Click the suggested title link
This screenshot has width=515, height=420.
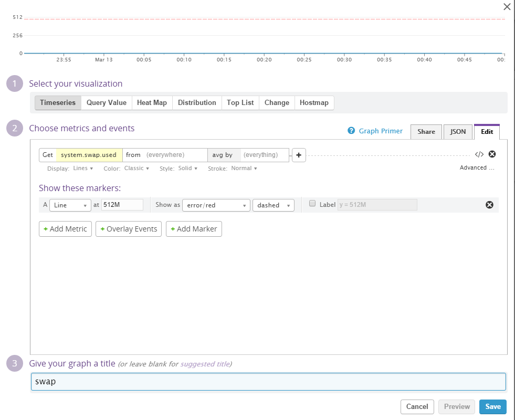(x=205, y=364)
